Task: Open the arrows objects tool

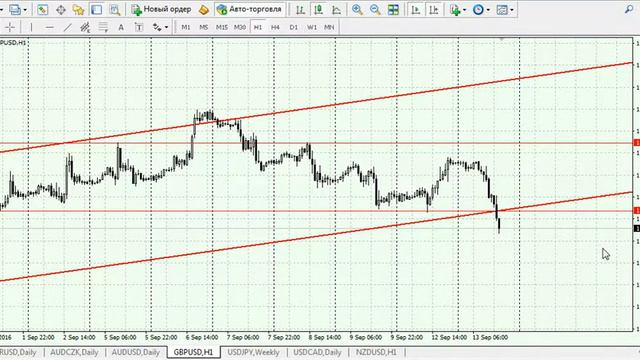Action: point(157,27)
